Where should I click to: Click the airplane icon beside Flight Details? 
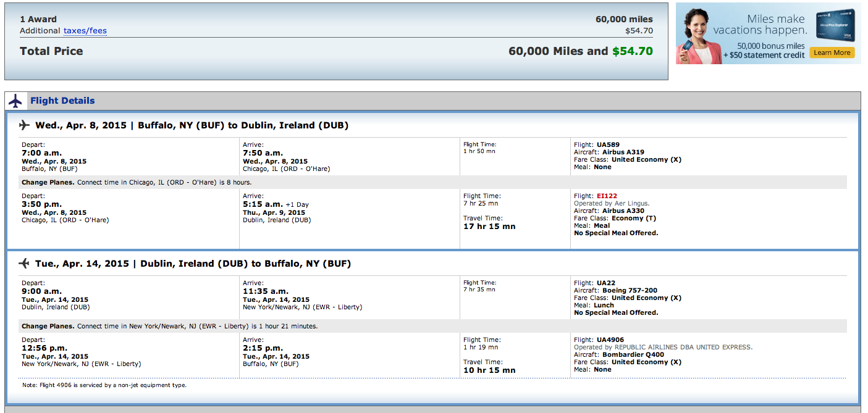(15, 101)
